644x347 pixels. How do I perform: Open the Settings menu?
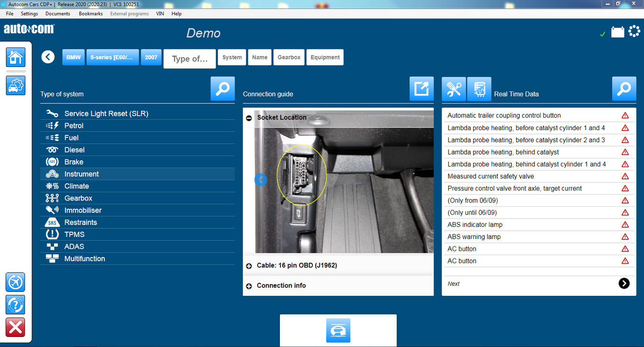tap(29, 13)
